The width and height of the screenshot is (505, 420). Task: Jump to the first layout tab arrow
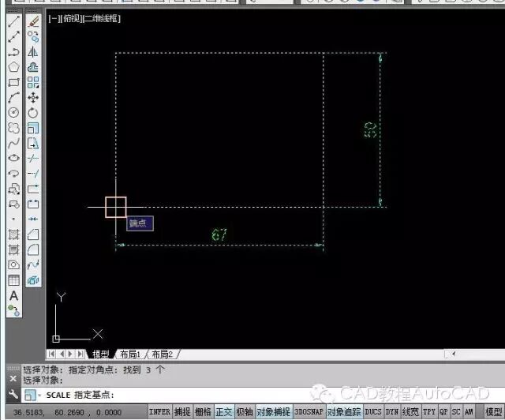(51, 354)
